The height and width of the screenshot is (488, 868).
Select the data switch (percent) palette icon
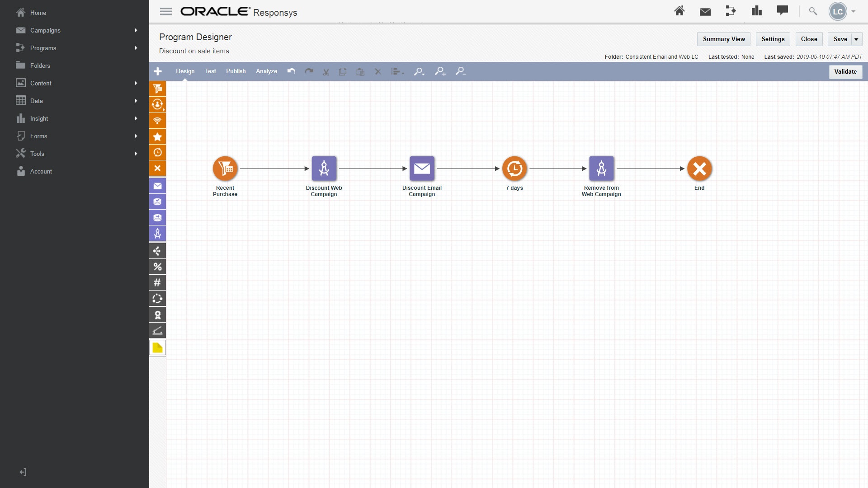pos(157,267)
